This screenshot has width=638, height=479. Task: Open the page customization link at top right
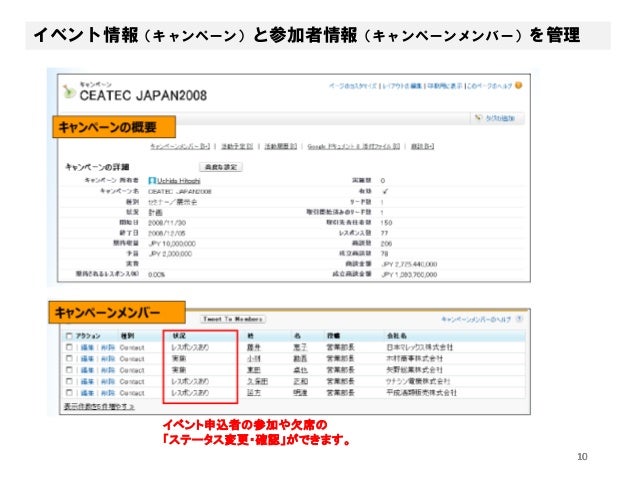click(x=353, y=86)
